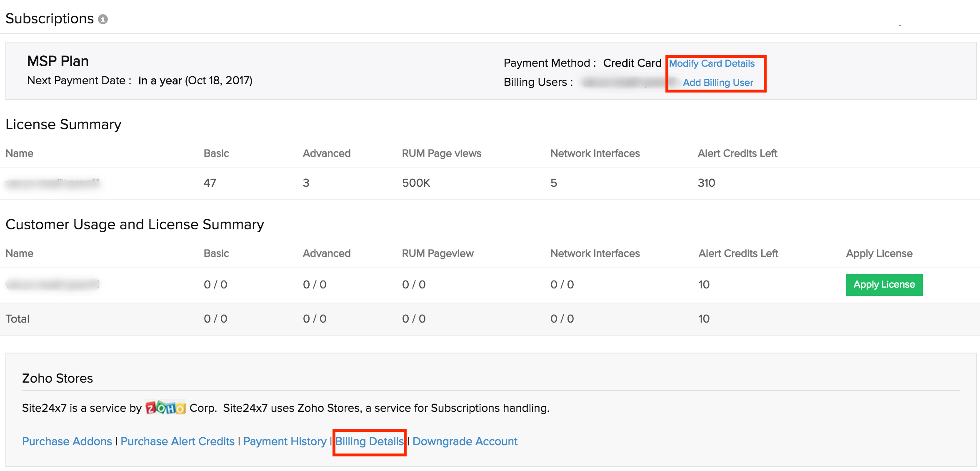
Task: Click the blurred account name in License Summary
Action: (54, 183)
